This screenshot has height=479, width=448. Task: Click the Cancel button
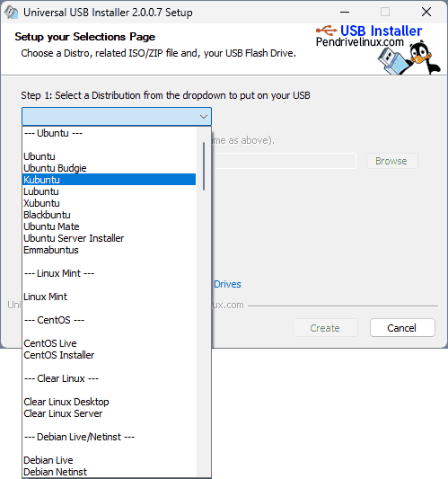point(402,328)
